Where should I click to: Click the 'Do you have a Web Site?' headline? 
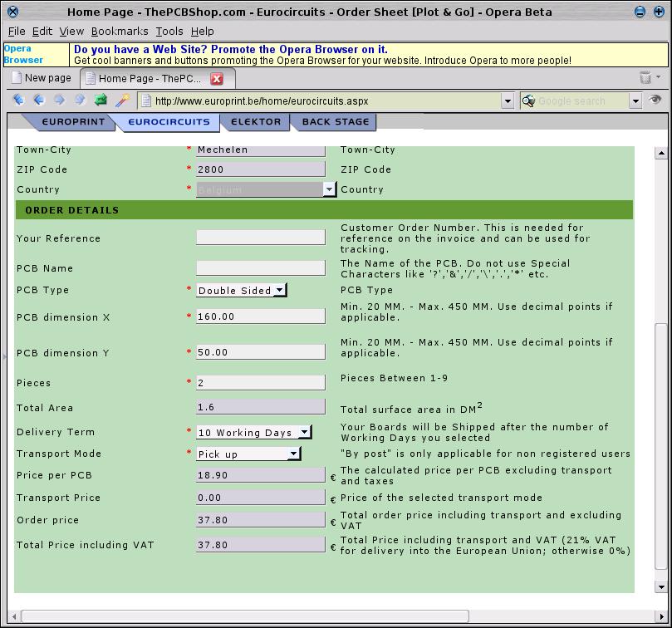coord(231,49)
